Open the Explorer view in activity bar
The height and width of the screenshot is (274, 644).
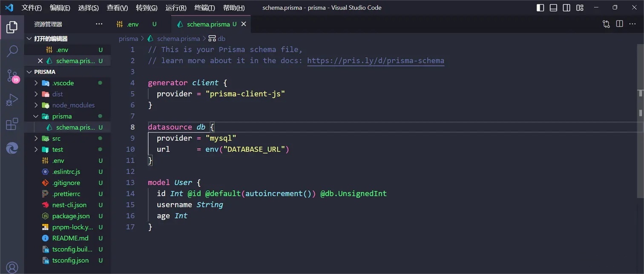[12, 27]
